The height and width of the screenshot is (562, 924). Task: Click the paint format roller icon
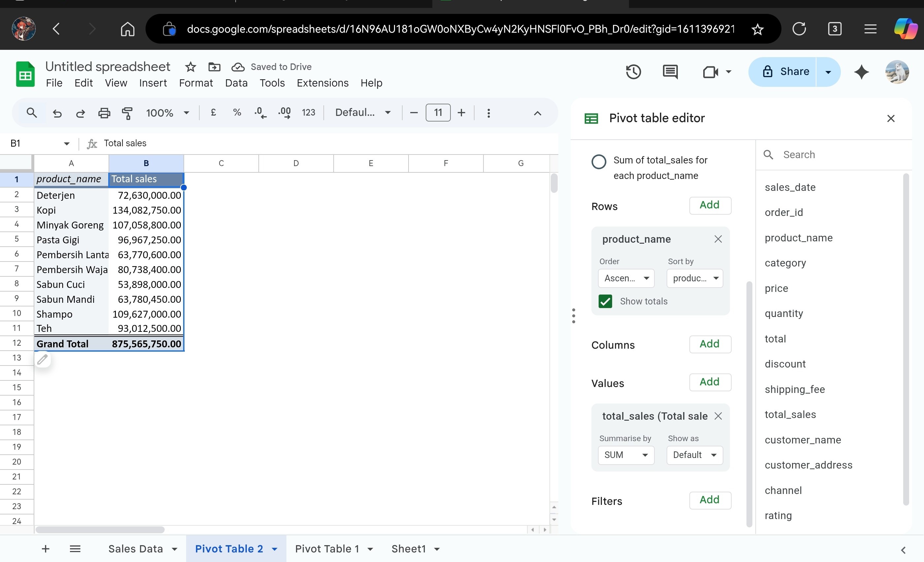coord(127,113)
